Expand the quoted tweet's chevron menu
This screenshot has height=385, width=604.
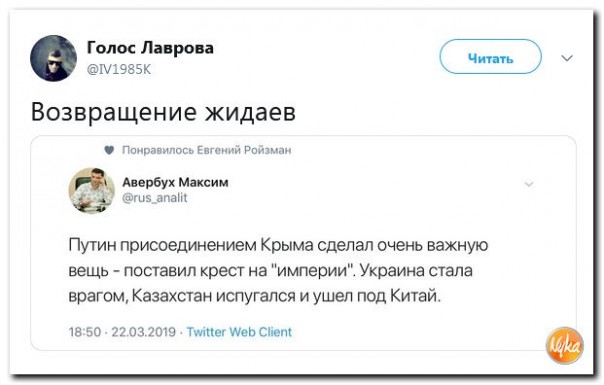point(529,184)
